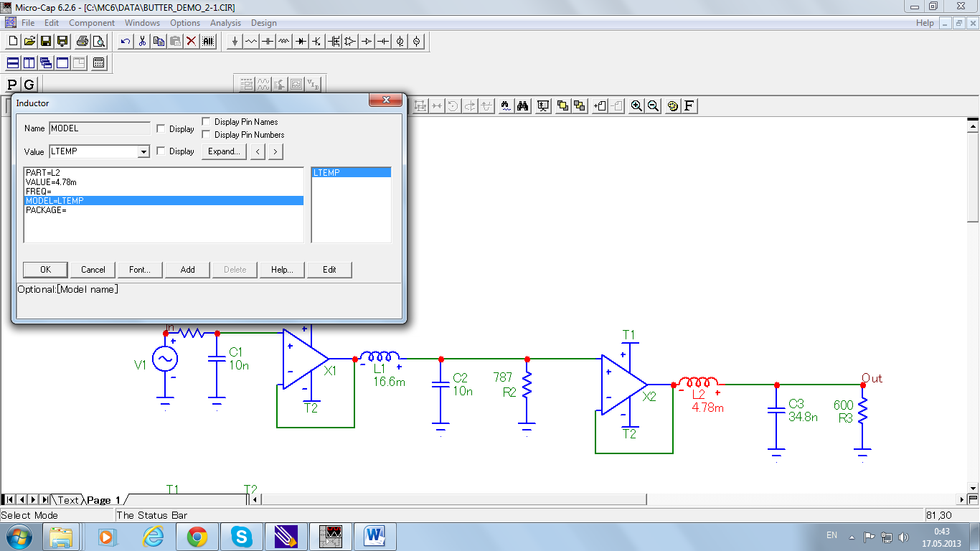This screenshot has height=551, width=980.
Task: Toggle the G toolbar button
Action: pos(29,85)
